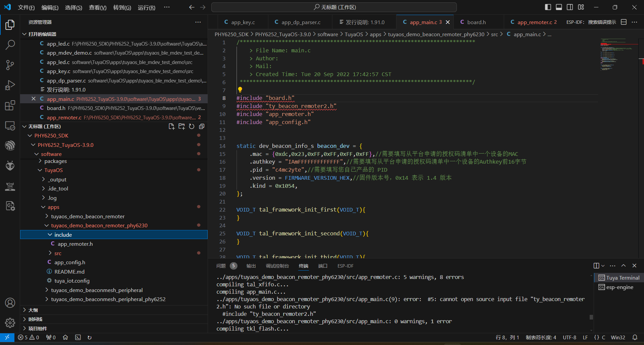Go back with the navigation arrow
644x345 pixels.
[x=192, y=7]
